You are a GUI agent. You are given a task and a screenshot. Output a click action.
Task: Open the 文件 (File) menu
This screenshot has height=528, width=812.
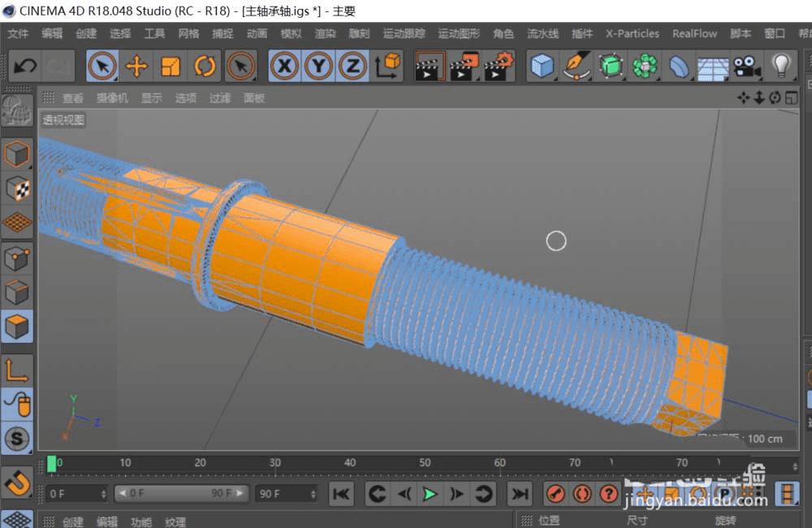(18, 33)
